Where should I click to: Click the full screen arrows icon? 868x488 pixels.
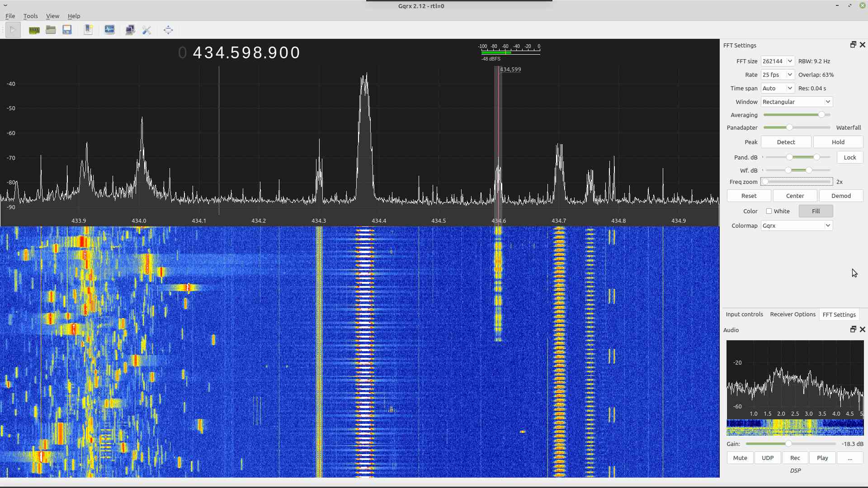point(168,30)
